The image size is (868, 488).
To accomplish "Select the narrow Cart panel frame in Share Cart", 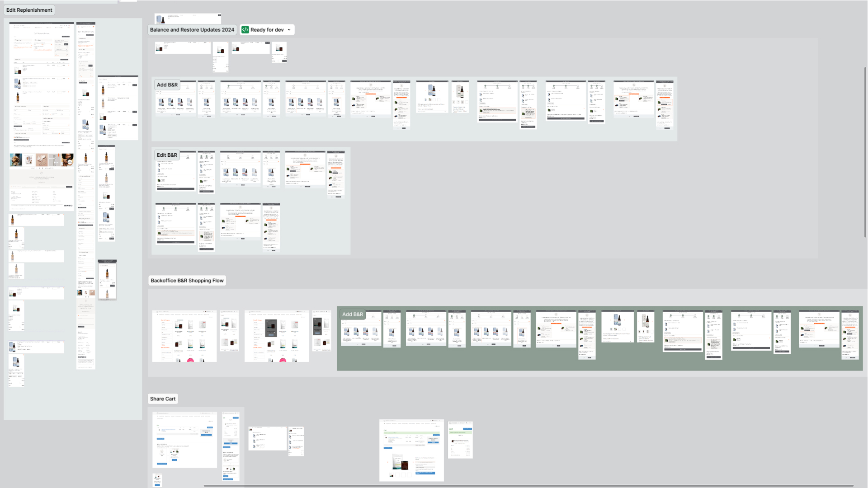I will [460, 439].
